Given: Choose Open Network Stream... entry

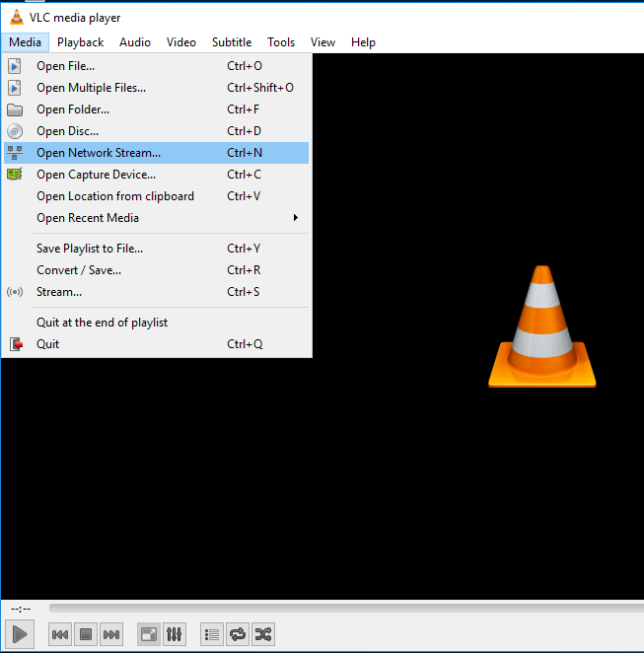Looking at the screenshot, I should tap(156, 153).
